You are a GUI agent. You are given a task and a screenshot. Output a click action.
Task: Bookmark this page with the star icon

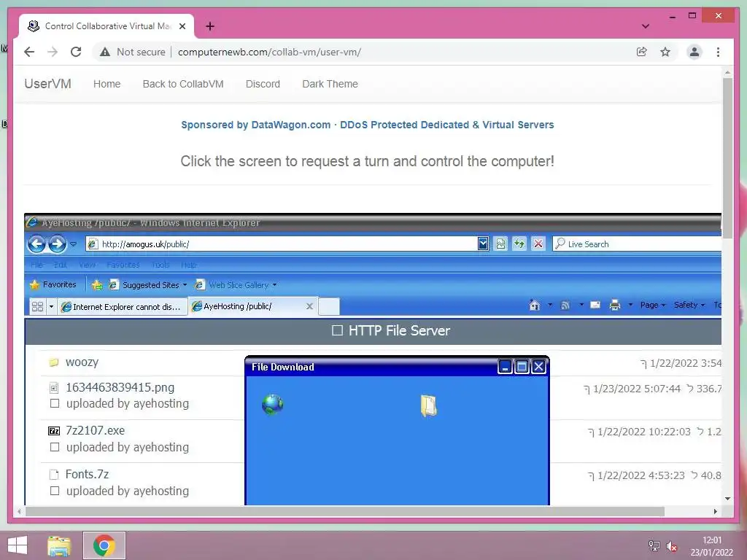click(665, 52)
